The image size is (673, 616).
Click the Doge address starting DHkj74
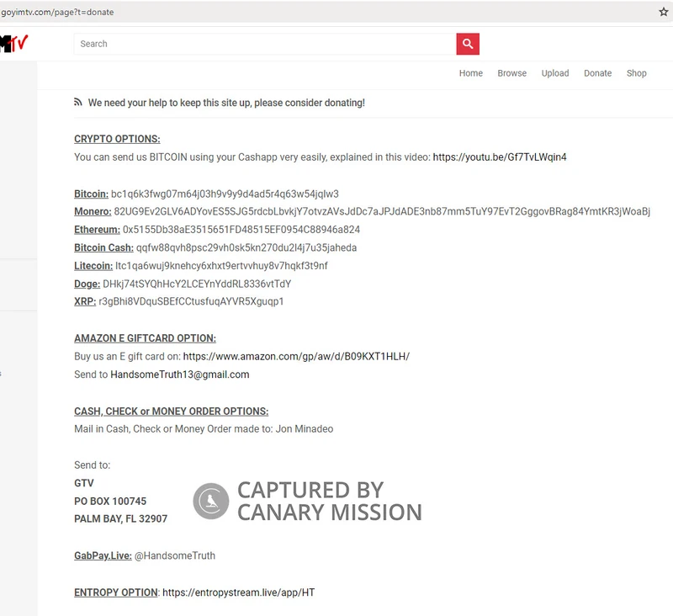click(x=197, y=284)
